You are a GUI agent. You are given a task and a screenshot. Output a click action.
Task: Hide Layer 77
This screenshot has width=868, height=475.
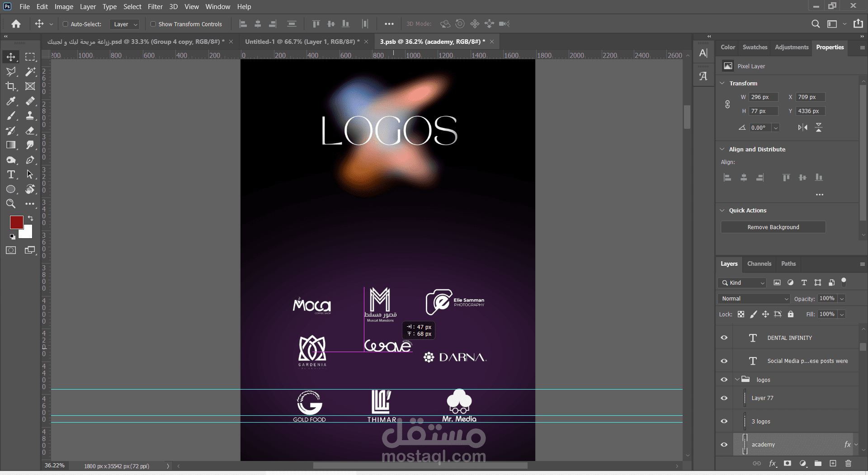pyautogui.click(x=724, y=398)
